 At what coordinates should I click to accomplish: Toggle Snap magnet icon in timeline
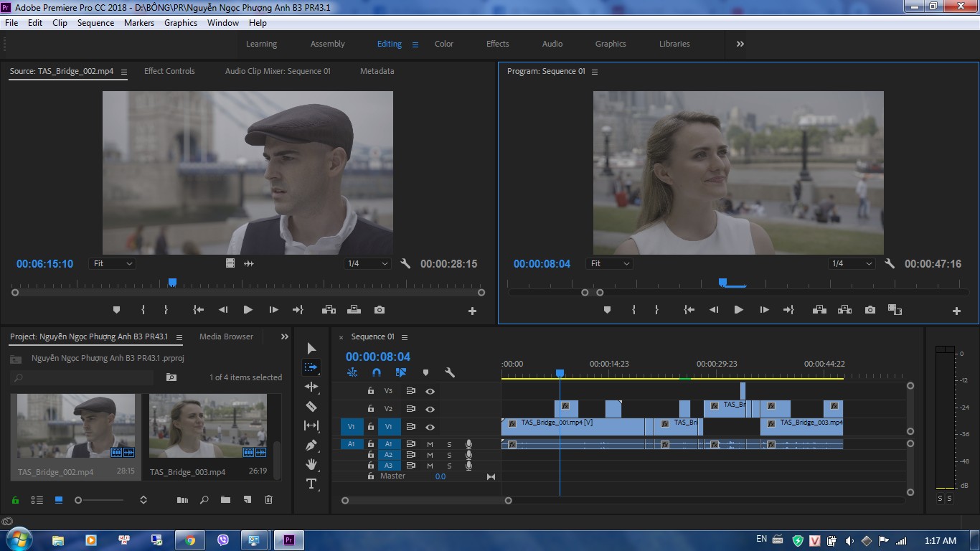click(x=377, y=372)
